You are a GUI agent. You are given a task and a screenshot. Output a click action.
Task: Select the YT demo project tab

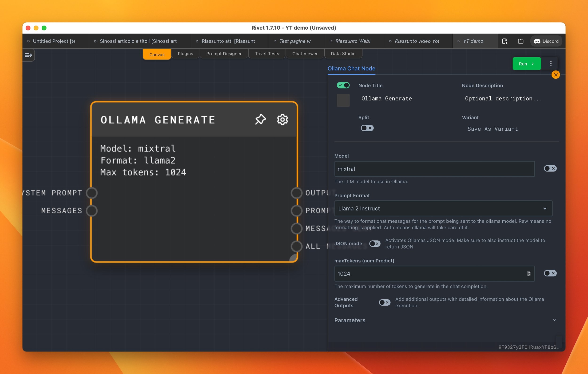tap(475, 41)
